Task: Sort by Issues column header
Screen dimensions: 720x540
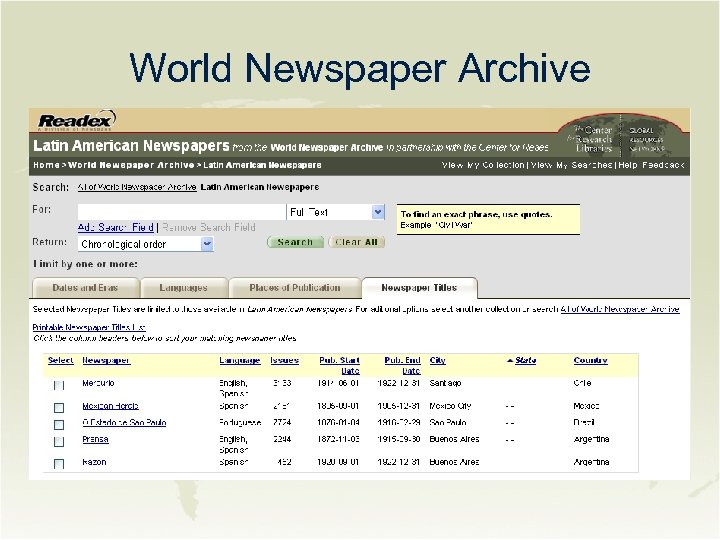Action: (285, 360)
